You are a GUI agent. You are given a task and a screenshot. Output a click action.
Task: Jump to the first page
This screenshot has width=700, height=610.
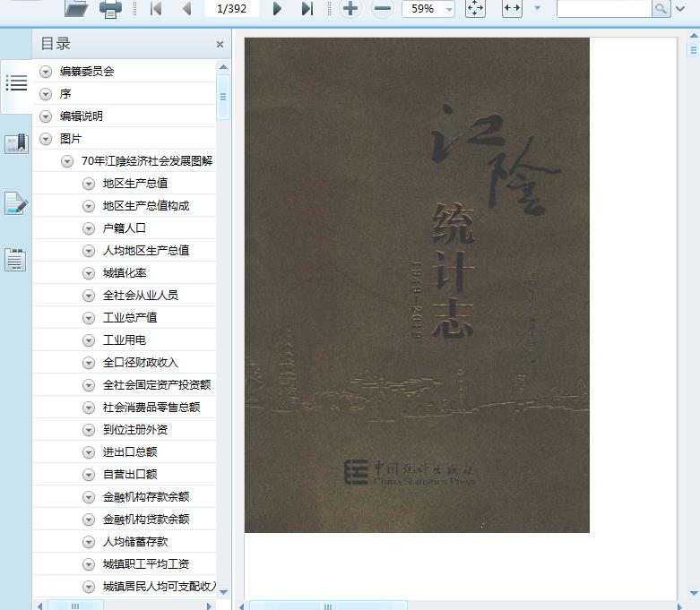coord(156,8)
